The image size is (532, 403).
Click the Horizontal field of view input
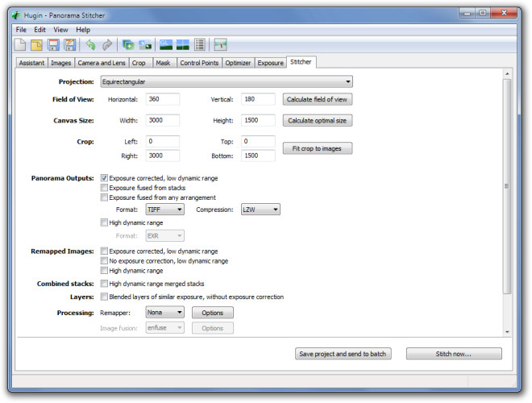point(163,99)
